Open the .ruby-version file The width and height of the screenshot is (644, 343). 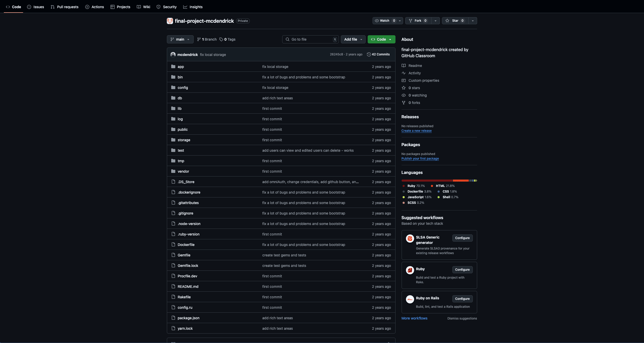pos(189,234)
